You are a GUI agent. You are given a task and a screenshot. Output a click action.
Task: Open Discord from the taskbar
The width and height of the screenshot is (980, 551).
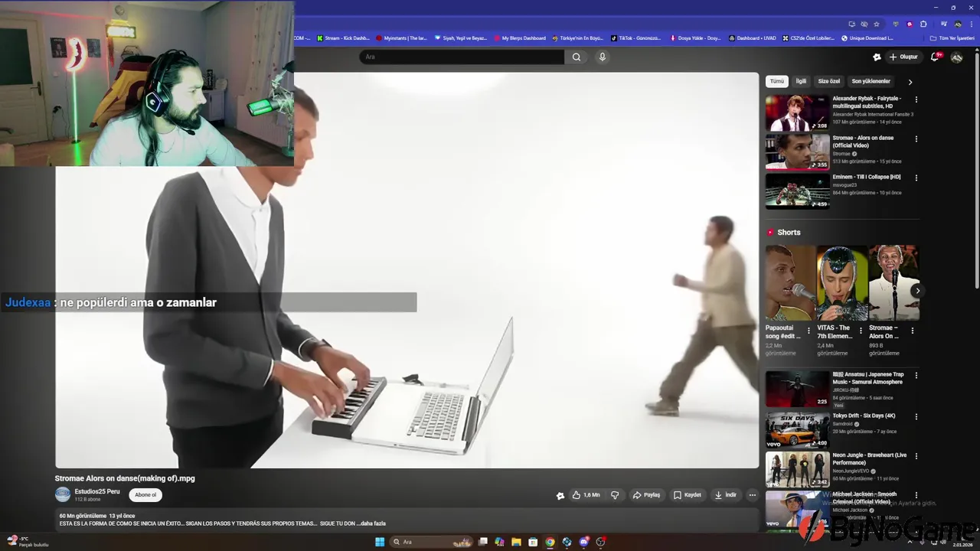click(x=584, y=542)
